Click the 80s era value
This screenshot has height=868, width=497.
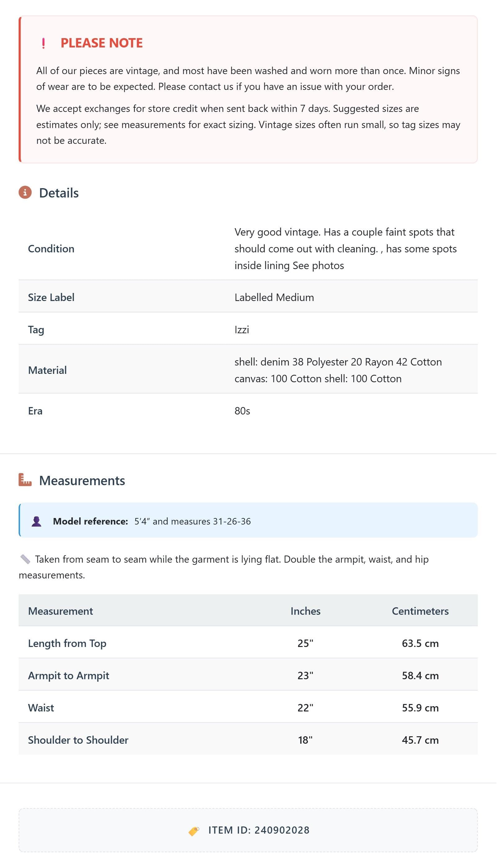(x=242, y=411)
